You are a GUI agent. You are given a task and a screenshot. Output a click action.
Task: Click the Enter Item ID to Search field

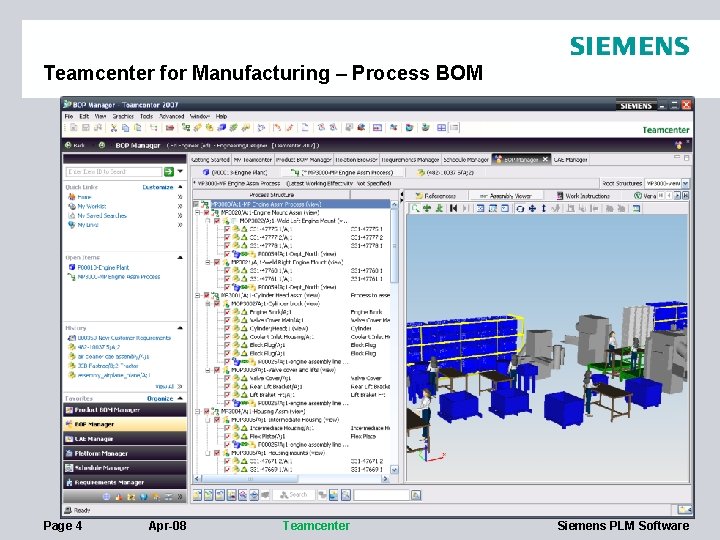coord(114,171)
